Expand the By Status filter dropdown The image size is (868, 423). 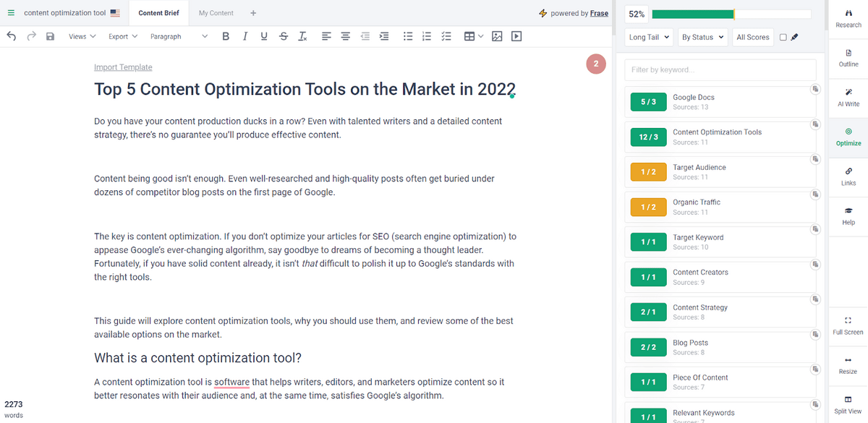tap(702, 38)
